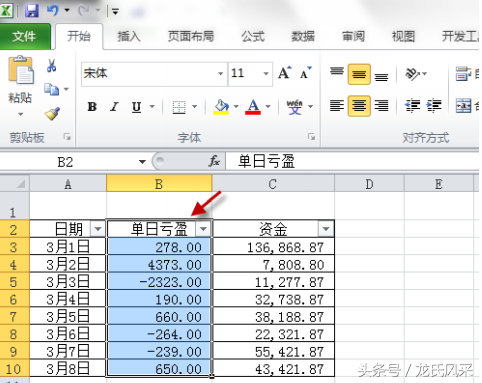This screenshot has width=482, height=383.
Task: Open the font size 11 dropdown
Action: coord(266,74)
